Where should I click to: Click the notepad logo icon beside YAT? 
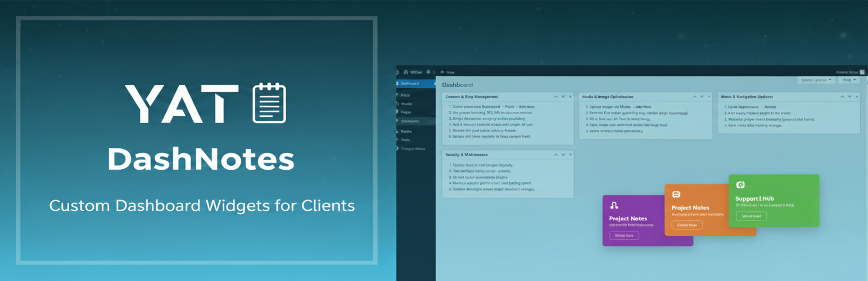tap(269, 103)
